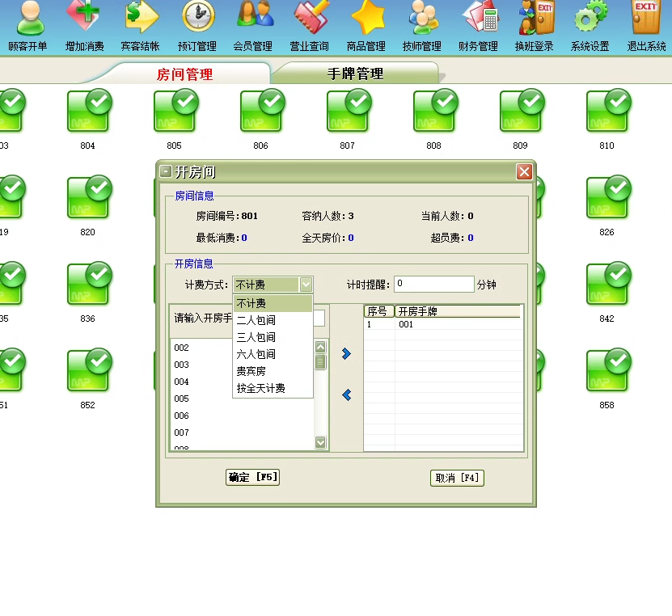Remove hand tag with left blue arrow

tap(347, 394)
